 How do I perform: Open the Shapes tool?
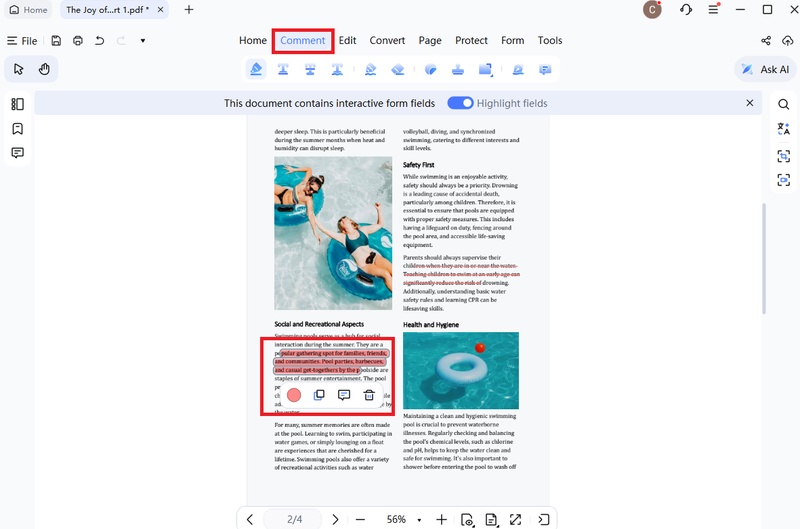[x=485, y=69]
